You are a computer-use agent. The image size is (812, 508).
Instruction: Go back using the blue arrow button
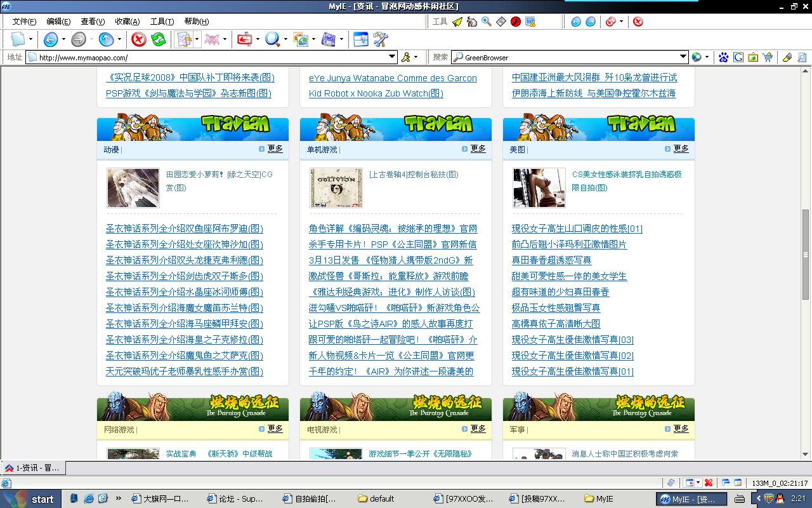pyautogui.click(x=51, y=39)
